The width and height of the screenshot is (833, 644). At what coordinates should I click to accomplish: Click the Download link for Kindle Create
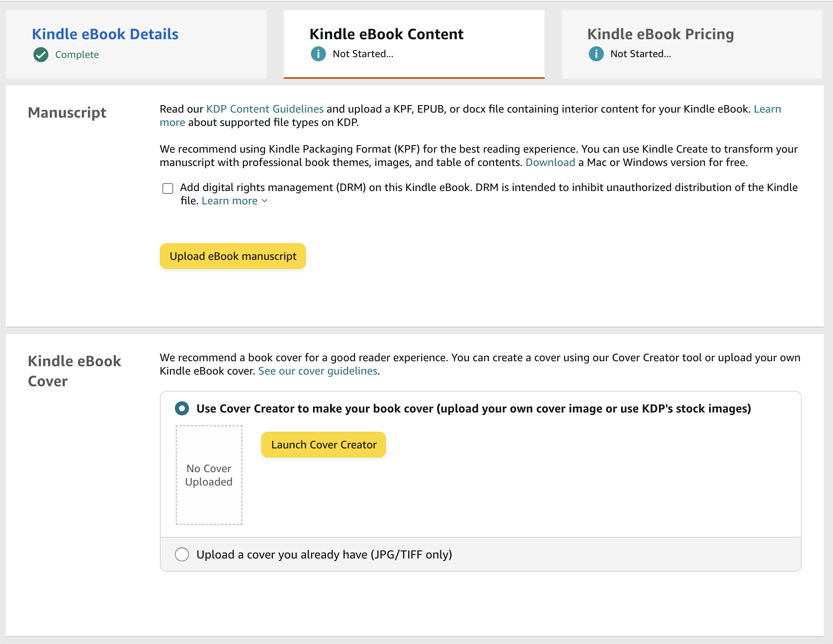click(550, 162)
